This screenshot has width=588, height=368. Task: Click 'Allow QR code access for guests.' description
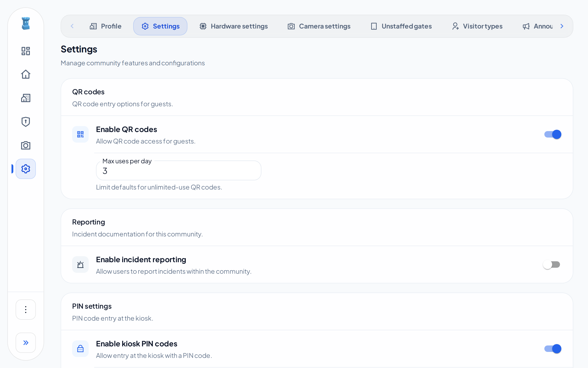tap(146, 141)
